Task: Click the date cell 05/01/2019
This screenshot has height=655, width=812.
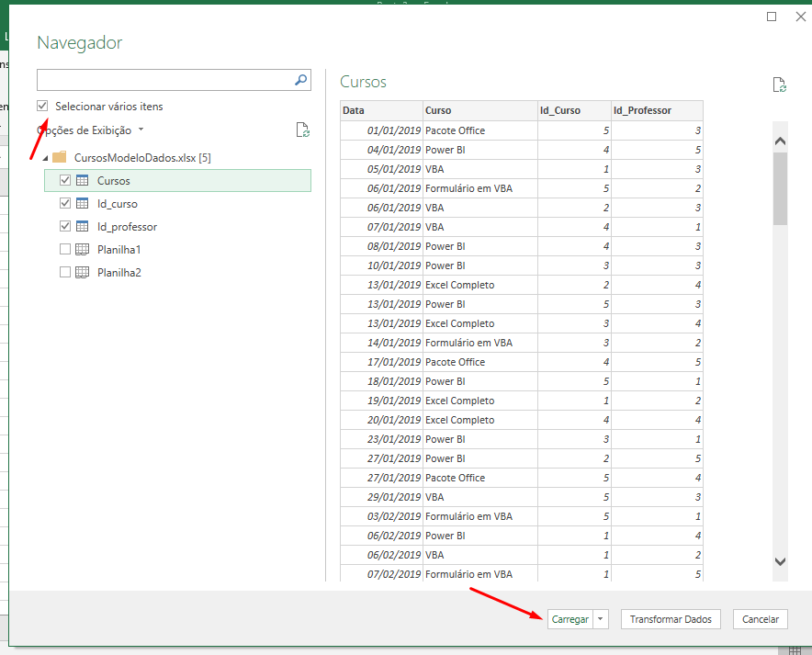Action: pyautogui.click(x=382, y=169)
